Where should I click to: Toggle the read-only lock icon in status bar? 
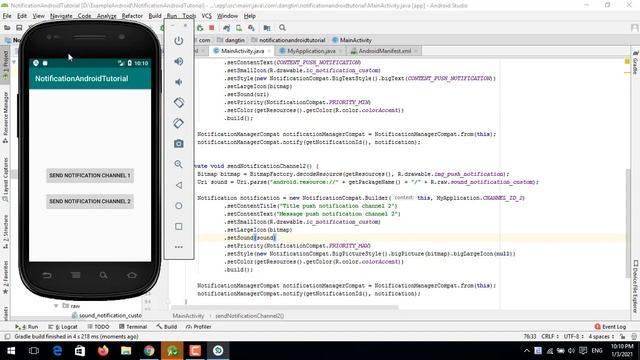(x=622, y=337)
